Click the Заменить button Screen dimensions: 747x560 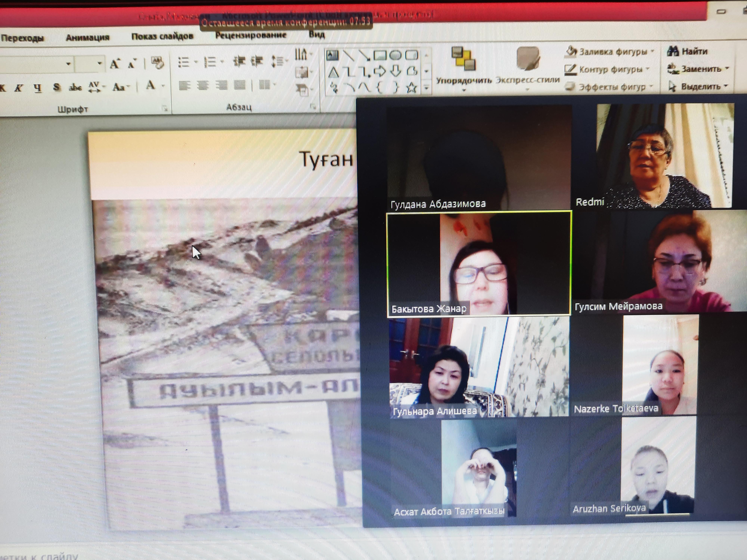pos(697,69)
